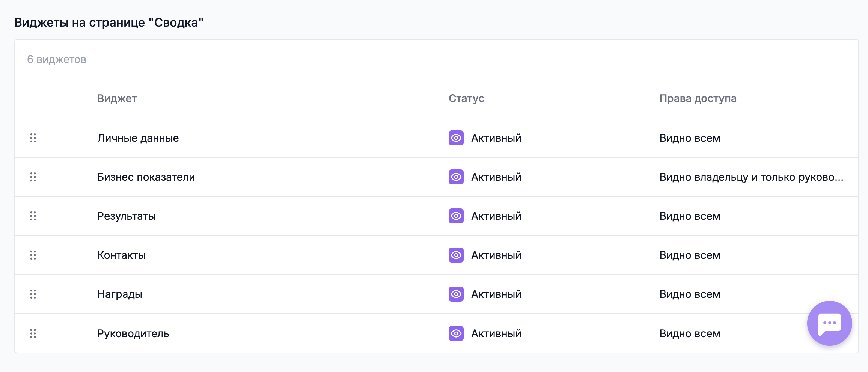Image resolution: width=868 pixels, height=372 pixels.
Task: Select the Результаты widget name
Action: (127, 216)
